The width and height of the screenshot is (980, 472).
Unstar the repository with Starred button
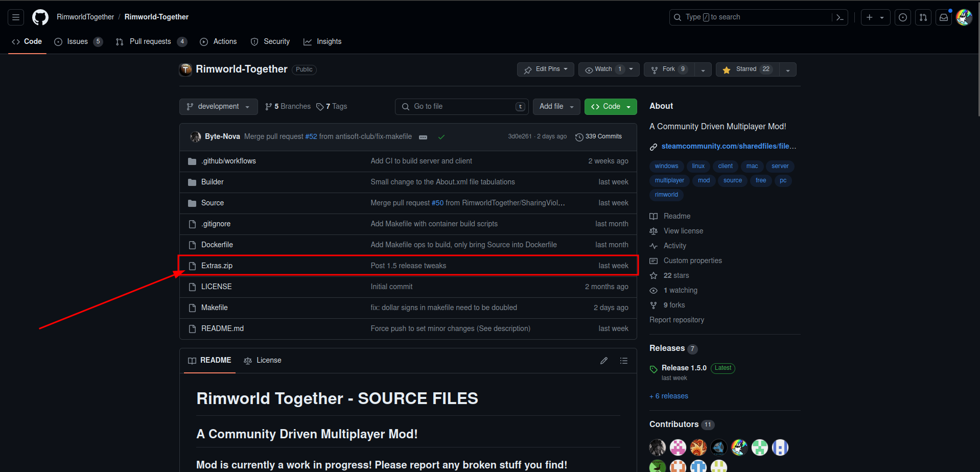click(748, 69)
